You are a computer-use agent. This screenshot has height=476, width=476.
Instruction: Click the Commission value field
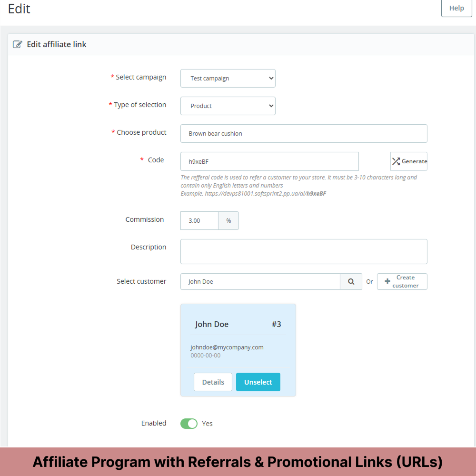click(199, 220)
